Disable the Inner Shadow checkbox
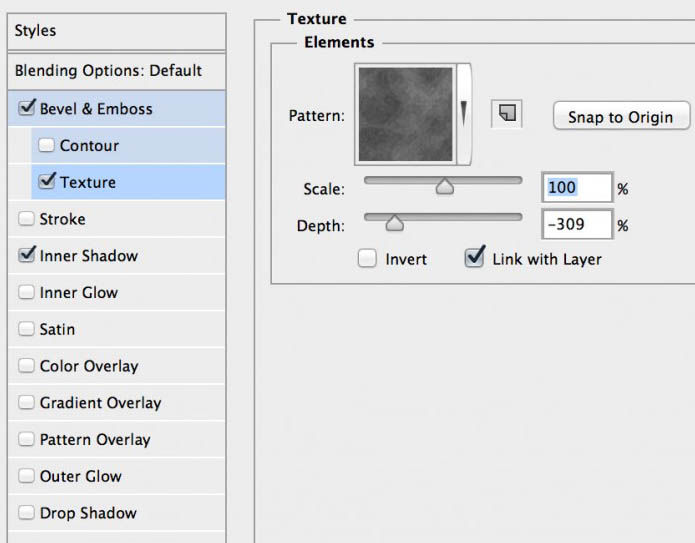The height and width of the screenshot is (543, 695). (x=27, y=255)
